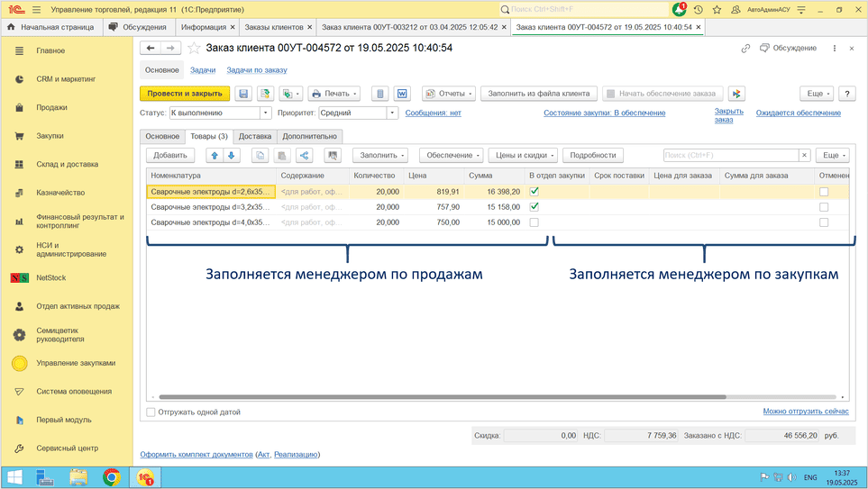This screenshot has height=489, width=868.
Task: Click the copy rows icon in goods toolbar
Action: click(260, 156)
